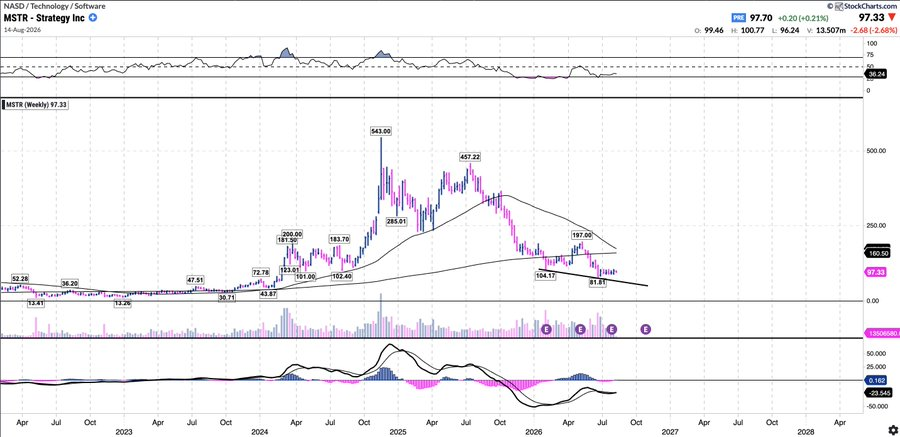Click the MSTR - Strategy Inc title
This screenshot has height=437, width=900.
(x=45, y=17)
